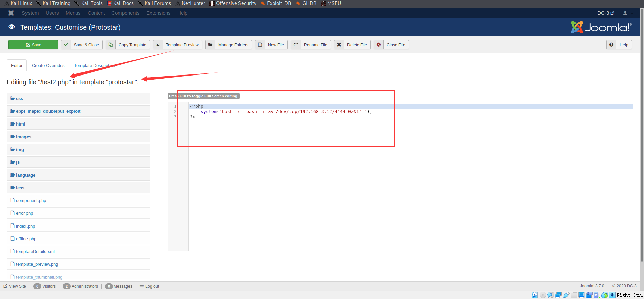The width and height of the screenshot is (644, 299).
Task: Click the Joomla! logo
Action: click(x=601, y=27)
